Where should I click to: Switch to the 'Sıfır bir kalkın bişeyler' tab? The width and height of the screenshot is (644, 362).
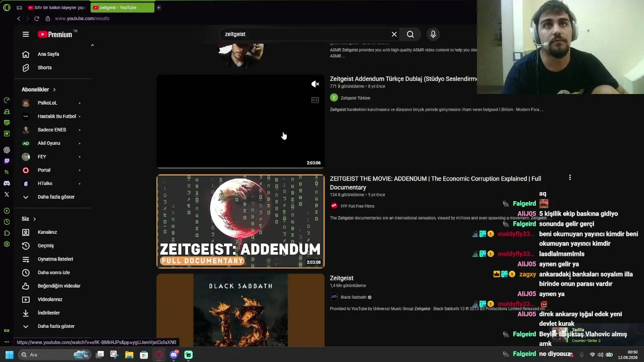point(57,8)
